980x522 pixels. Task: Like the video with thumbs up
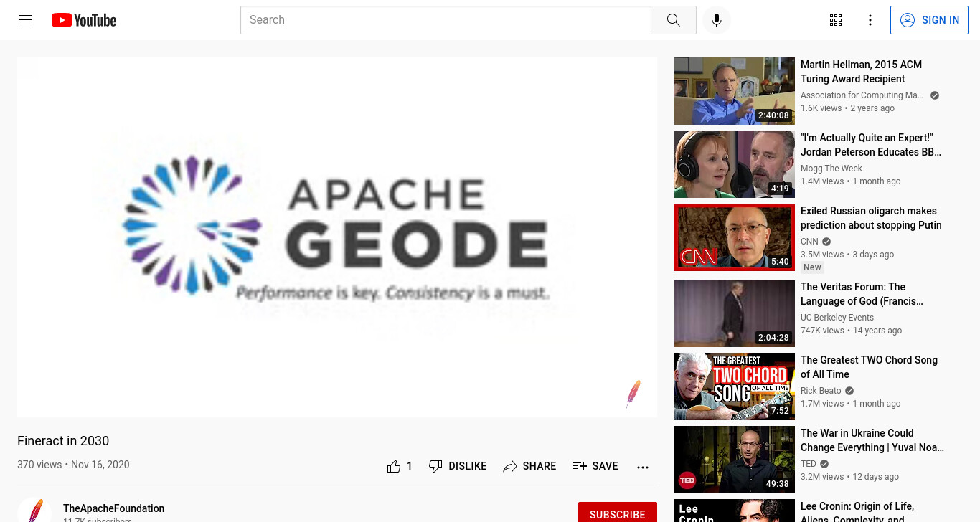pos(400,466)
